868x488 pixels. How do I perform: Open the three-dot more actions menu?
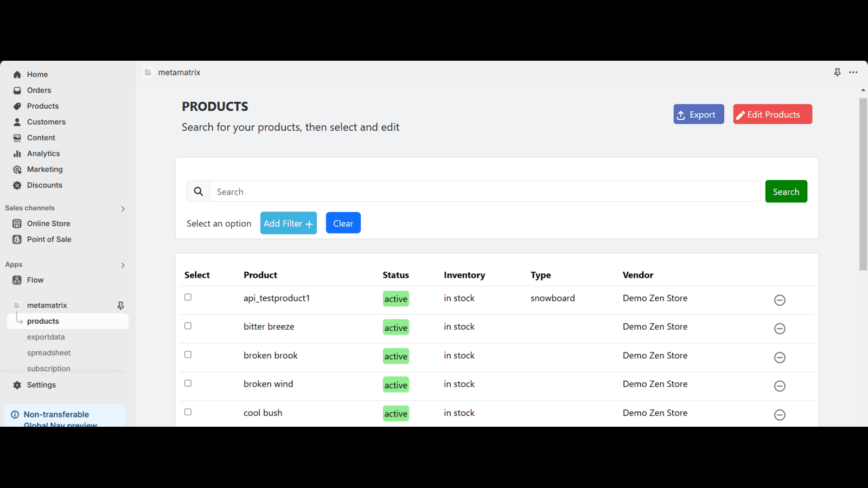853,73
